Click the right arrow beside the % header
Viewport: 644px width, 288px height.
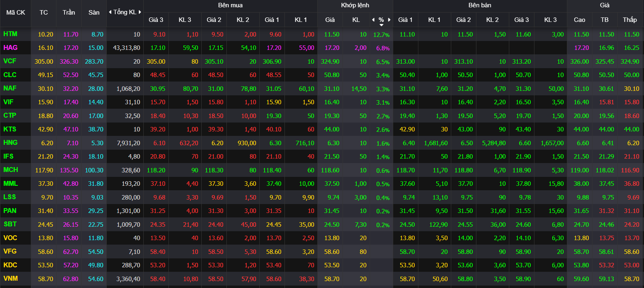(389, 19)
